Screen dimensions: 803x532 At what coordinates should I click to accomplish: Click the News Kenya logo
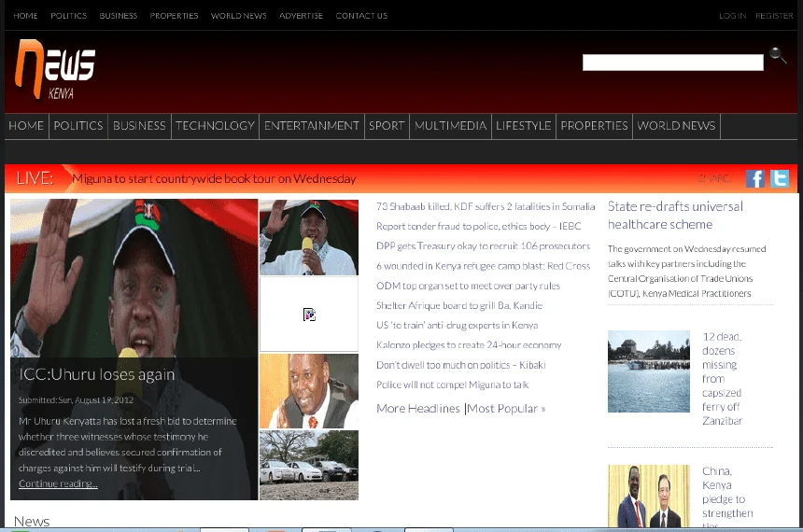(x=56, y=69)
